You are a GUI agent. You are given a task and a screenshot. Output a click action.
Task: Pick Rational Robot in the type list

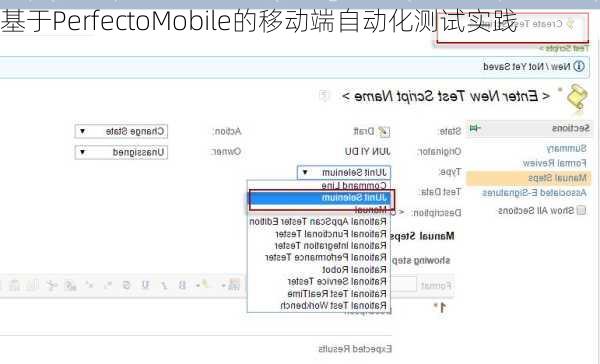click(354, 269)
